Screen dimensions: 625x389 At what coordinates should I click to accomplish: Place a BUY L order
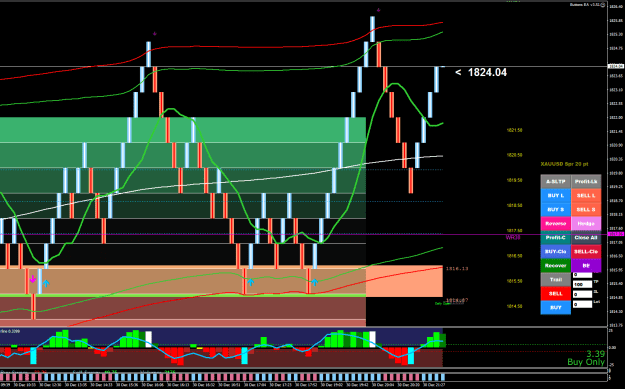[x=556, y=196]
